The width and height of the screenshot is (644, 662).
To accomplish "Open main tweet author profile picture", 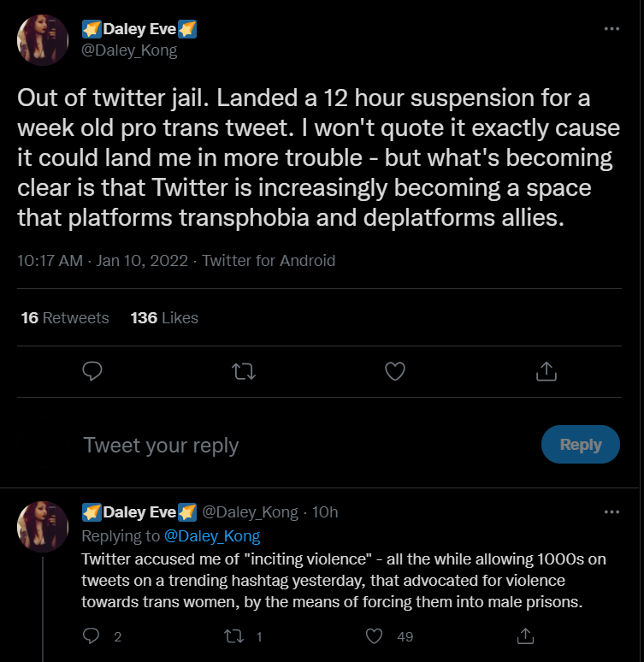I will pos(43,40).
